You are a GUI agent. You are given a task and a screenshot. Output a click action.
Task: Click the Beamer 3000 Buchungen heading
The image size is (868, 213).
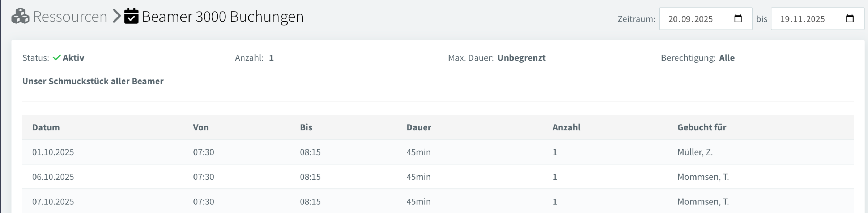[222, 17]
